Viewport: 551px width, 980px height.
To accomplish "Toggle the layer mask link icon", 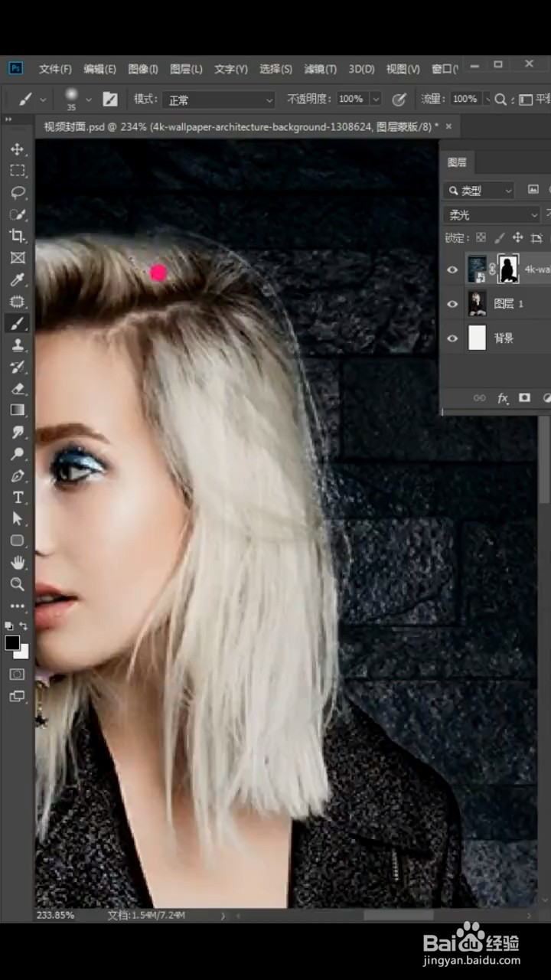I will click(x=492, y=269).
